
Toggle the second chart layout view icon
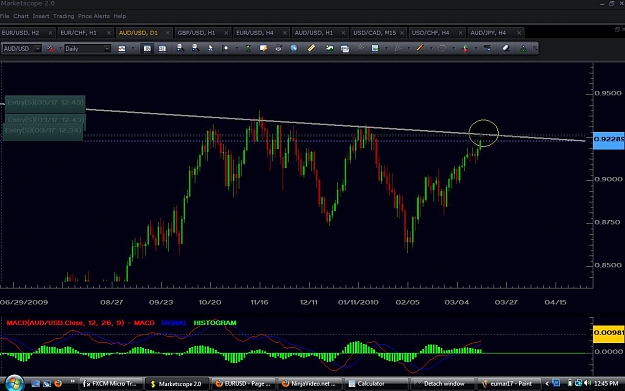point(162,49)
